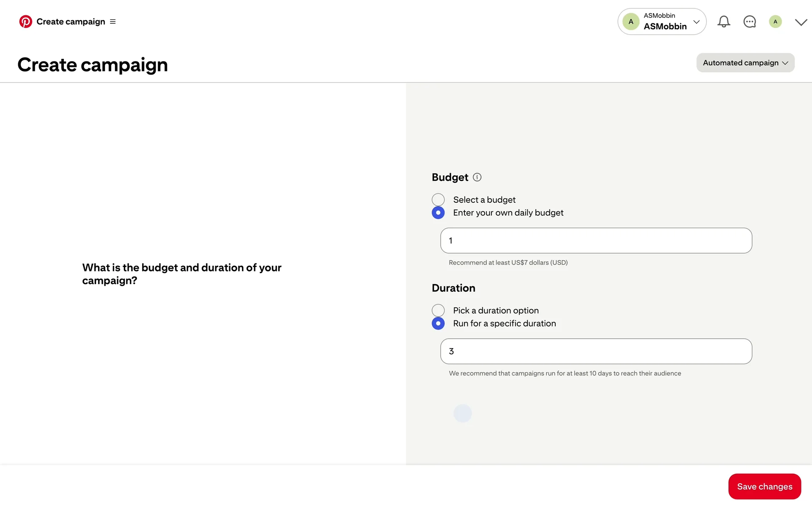812x508 pixels.
Task: Choose "Enter your own daily budget" radio
Action: point(438,213)
